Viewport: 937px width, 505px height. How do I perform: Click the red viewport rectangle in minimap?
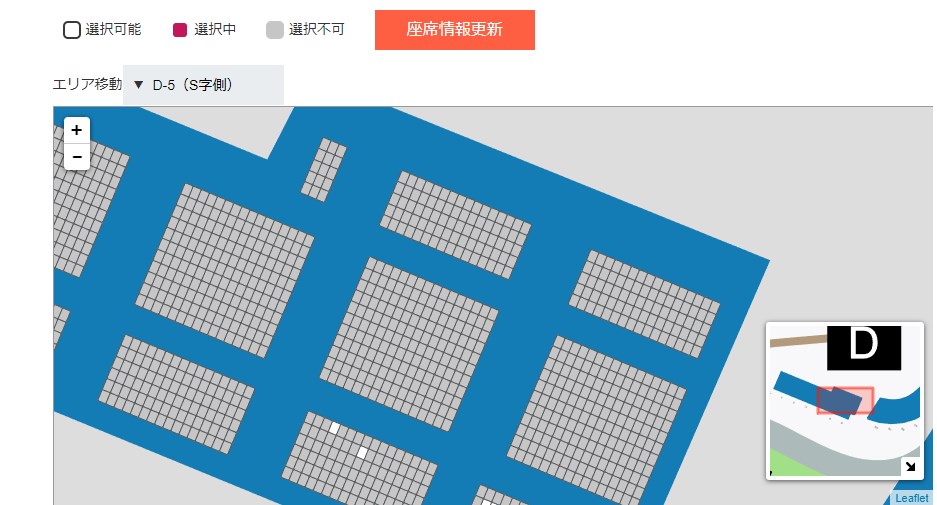coord(845,400)
